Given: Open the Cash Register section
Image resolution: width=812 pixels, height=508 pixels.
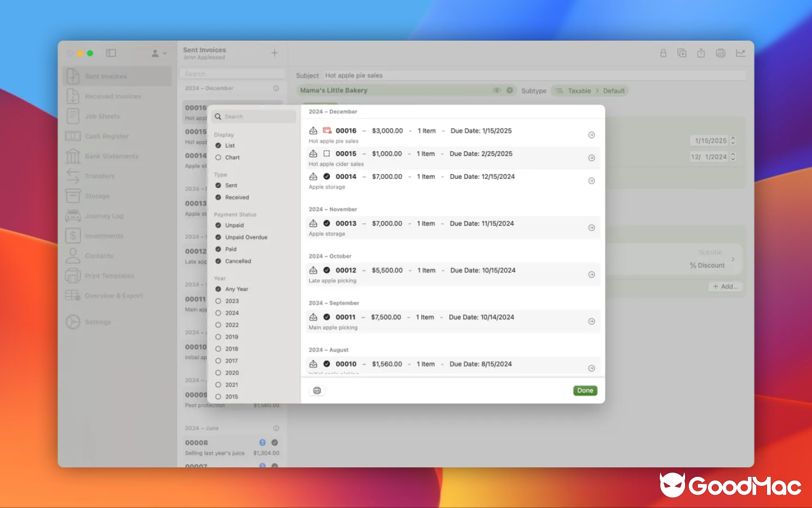Looking at the screenshot, I should coord(104,136).
